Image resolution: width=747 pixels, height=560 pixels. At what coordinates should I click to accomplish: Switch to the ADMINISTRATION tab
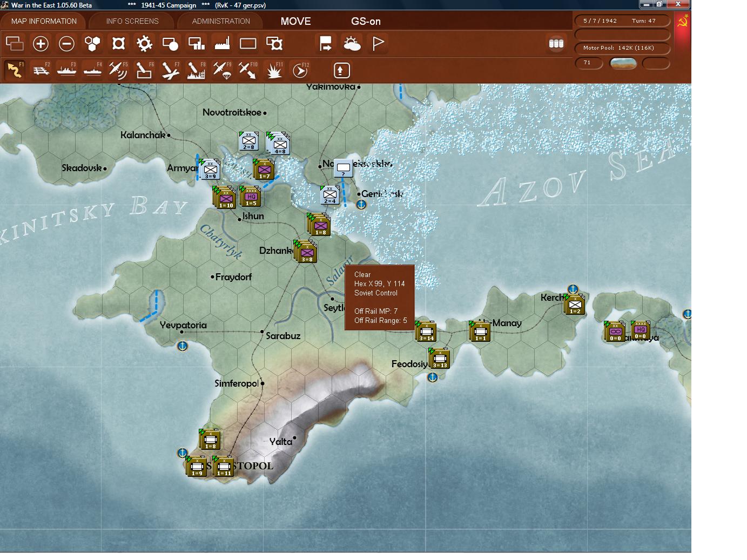pyautogui.click(x=221, y=21)
